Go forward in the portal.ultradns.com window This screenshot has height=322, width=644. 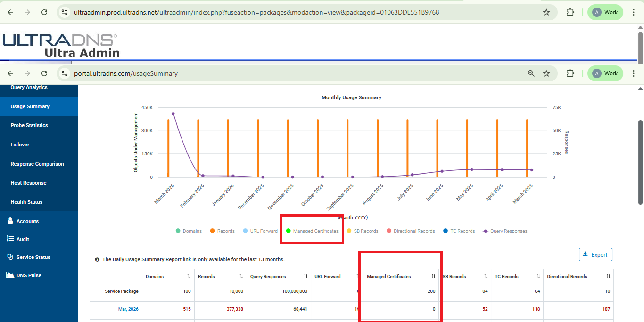coord(27,73)
